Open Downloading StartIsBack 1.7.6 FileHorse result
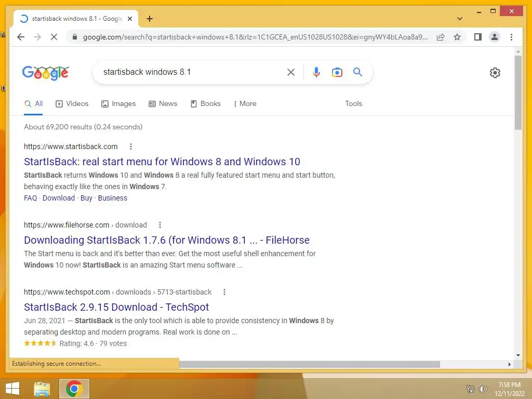 pyautogui.click(x=167, y=240)
